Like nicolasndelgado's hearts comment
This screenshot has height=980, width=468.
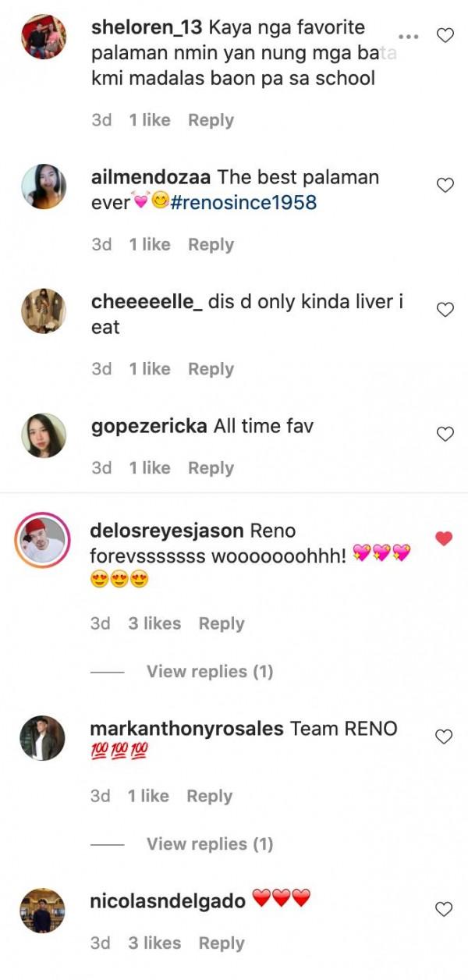point(444,909)
